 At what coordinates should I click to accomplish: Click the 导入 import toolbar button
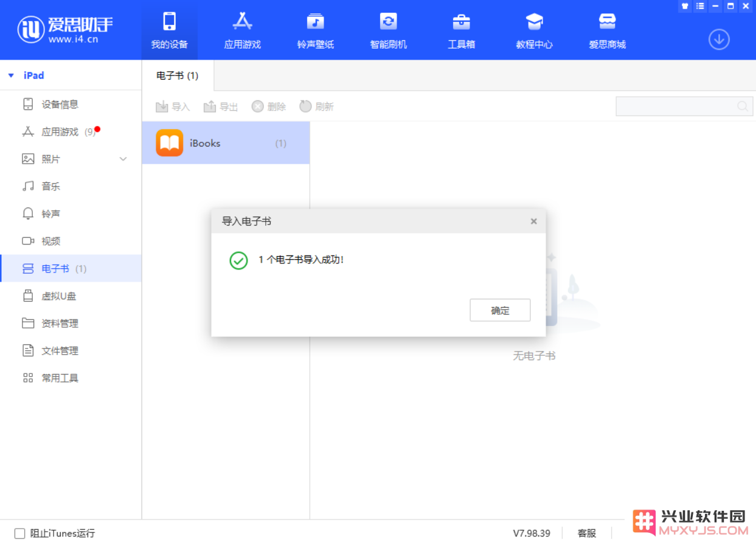tap(173, 107)
